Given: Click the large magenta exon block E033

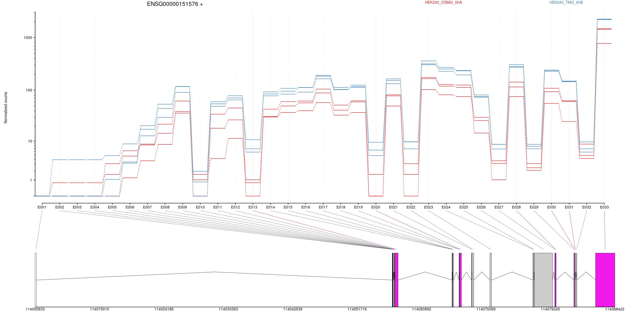Looking at the screenshot, I should (605, 280).
